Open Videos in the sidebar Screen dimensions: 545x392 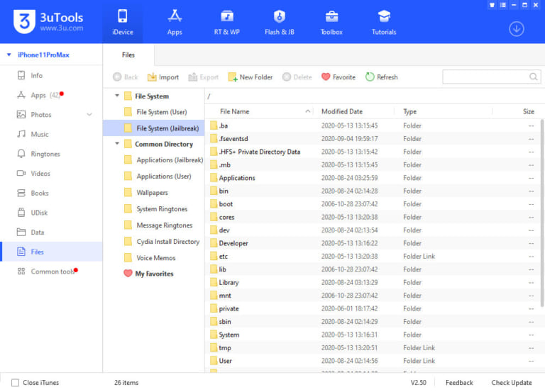51,173
